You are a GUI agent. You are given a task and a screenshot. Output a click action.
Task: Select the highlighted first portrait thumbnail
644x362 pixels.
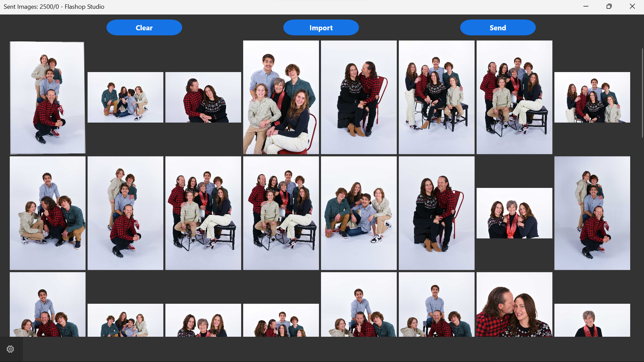pos(47,97)
